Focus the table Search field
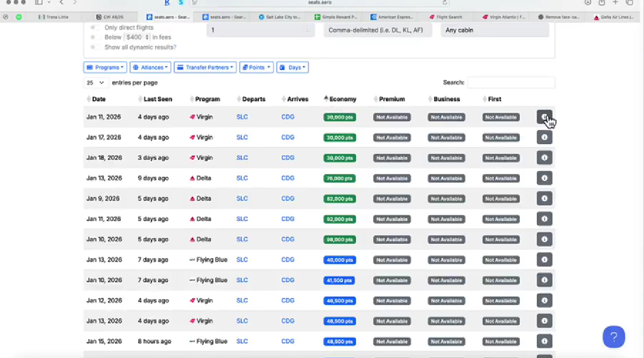The height and width of the screenshot is (358, 644). coord(511,83)
